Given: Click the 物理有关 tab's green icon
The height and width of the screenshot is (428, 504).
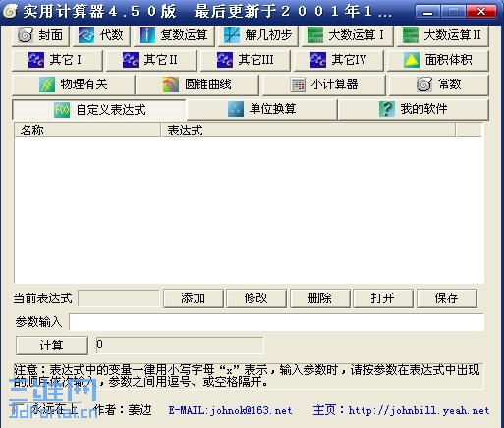Looking at the screenshot, I should click(47, 84).
